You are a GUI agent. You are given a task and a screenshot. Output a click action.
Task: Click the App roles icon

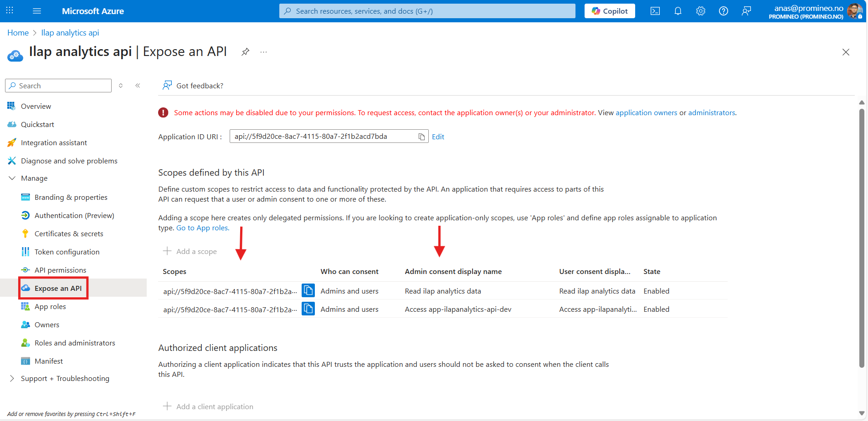point(26,306)
